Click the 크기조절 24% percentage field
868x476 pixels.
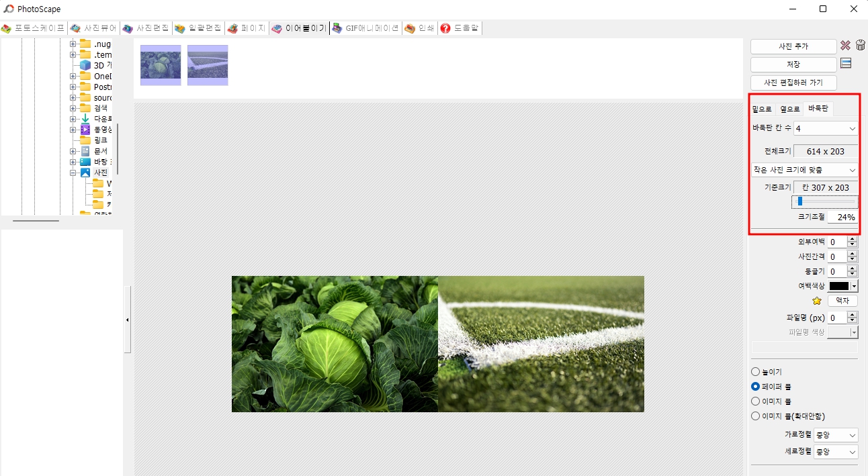[842, 217]
